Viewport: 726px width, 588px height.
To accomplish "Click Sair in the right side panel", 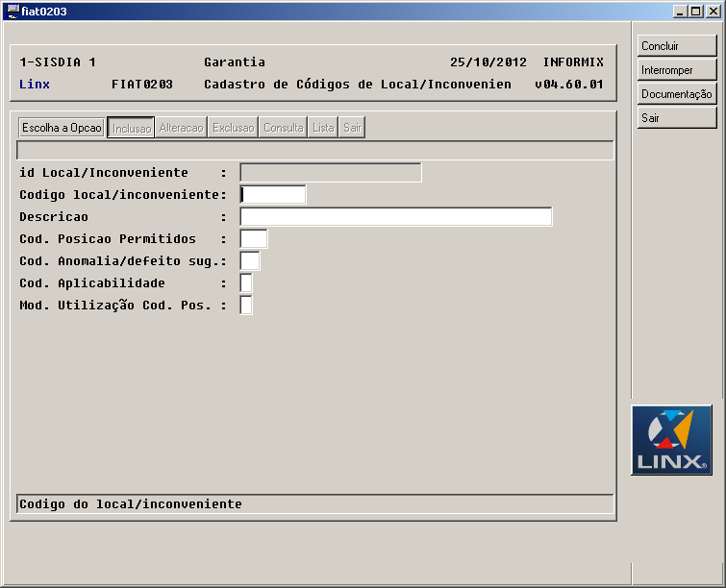I will [x=676, y=118].
